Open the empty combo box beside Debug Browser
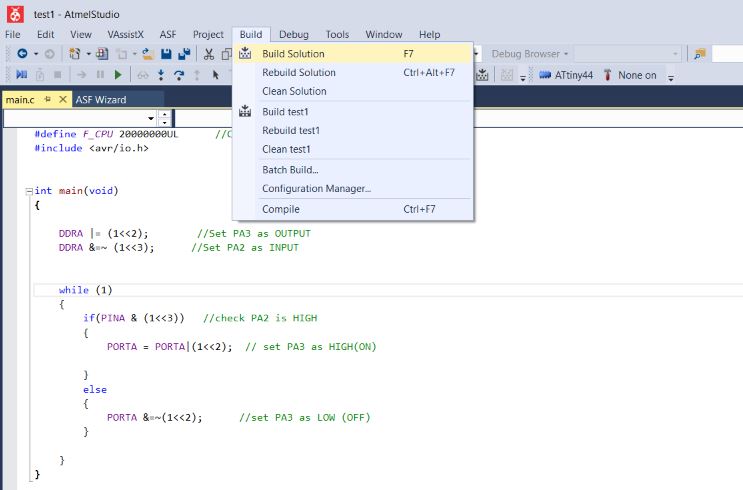Screen dimensions: 743x490 click(627, 54)
